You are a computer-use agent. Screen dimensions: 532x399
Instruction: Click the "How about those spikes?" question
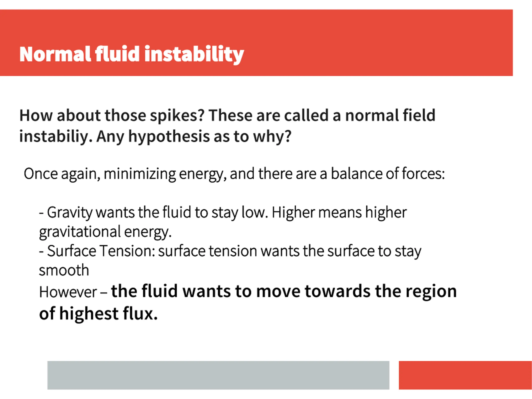112,116
